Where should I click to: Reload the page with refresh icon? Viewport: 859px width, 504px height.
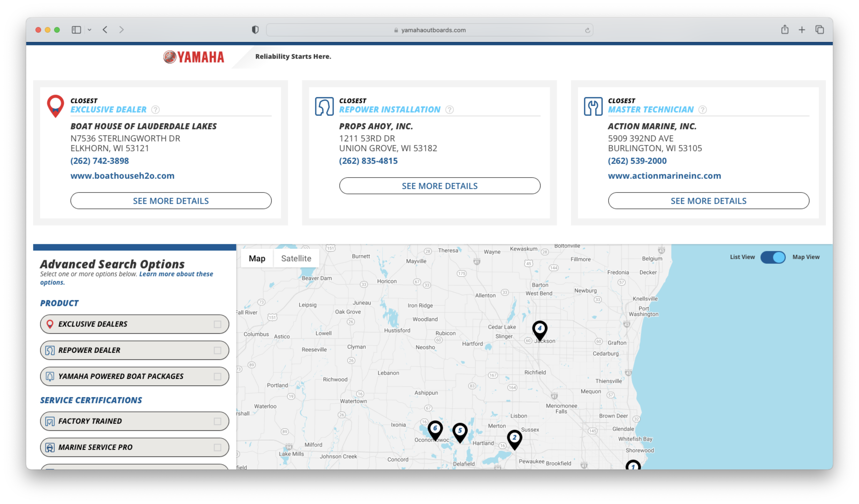click(587, 30)
